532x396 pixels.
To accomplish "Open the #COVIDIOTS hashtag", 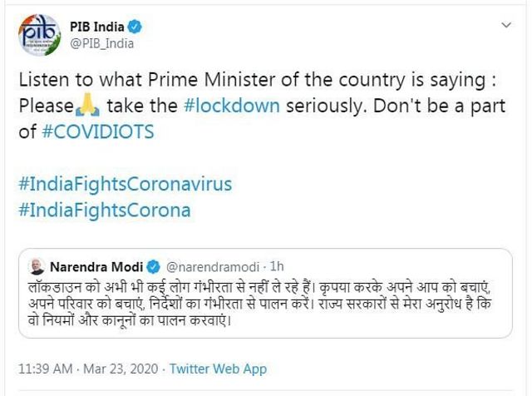I will tap(100, 131).
